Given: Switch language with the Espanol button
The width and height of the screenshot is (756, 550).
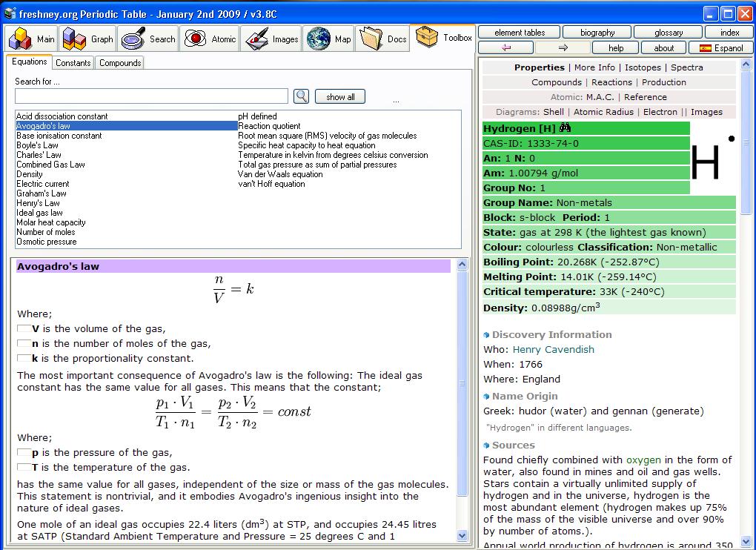Looking at the screenshot, I should coord(721,47).
